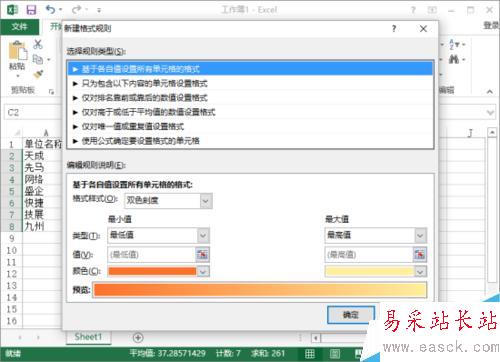500x362 pixels.
Task: Open the copy options dropdown arrow
Action: pyautogui.click(x=49, y=60)
